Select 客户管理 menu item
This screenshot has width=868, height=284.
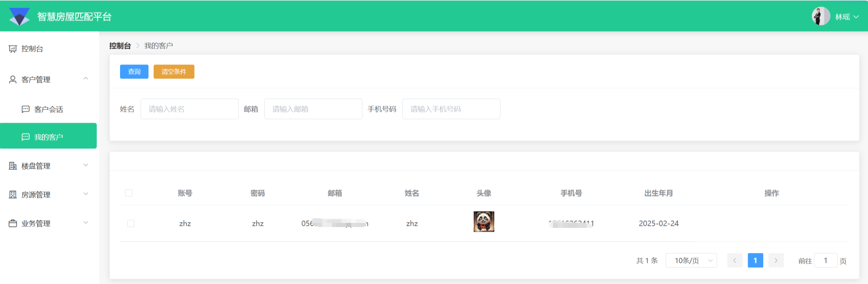point(49,79)
